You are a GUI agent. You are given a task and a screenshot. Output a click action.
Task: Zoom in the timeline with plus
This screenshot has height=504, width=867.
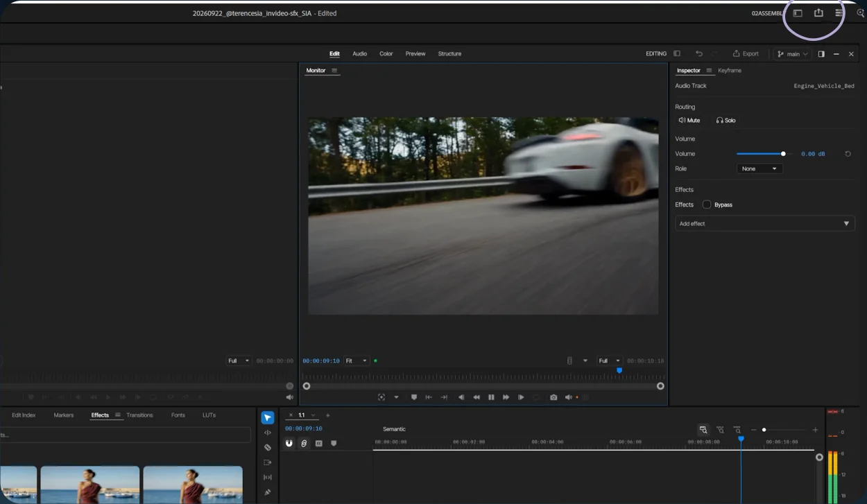coord(815,430)
